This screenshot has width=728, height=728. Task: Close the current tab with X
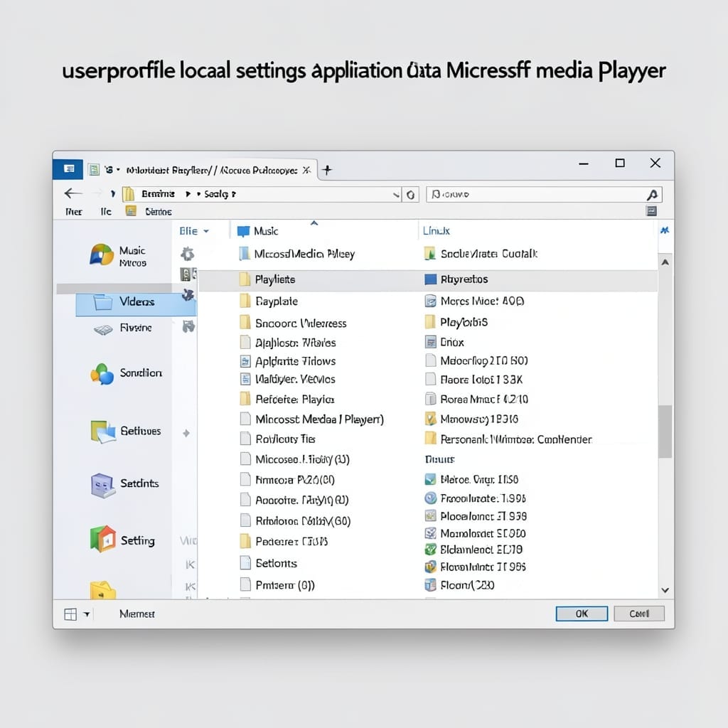(306, 171)
